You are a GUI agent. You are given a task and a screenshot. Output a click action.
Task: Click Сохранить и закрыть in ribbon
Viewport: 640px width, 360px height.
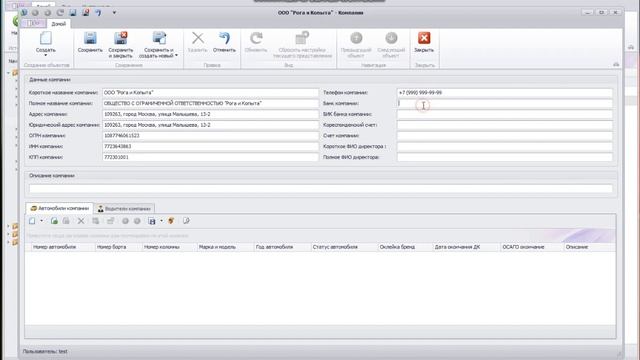tap(120, 44)
